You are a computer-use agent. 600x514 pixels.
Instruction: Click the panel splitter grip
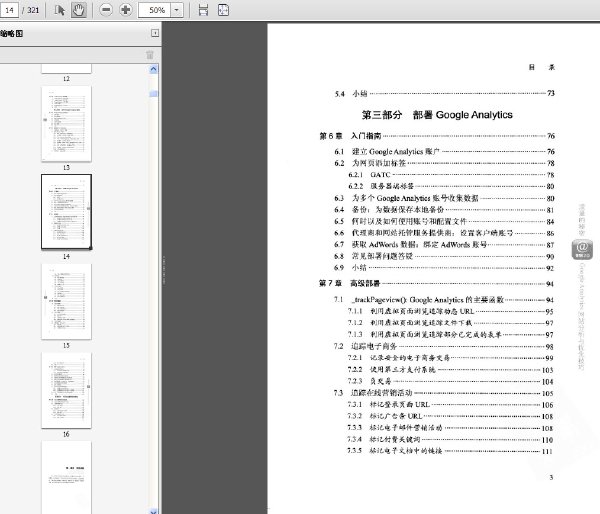pyautogui.click(x=163, y=270)
